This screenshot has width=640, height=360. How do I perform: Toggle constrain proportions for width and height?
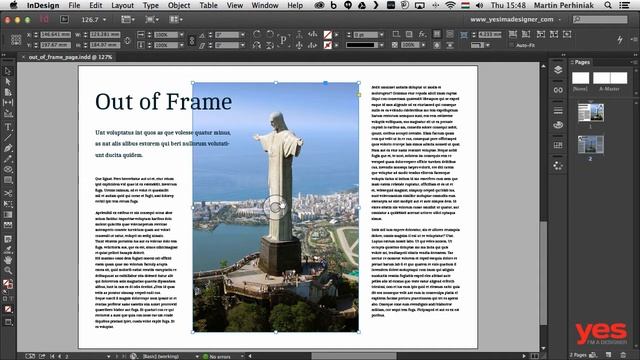click(127, 40)
